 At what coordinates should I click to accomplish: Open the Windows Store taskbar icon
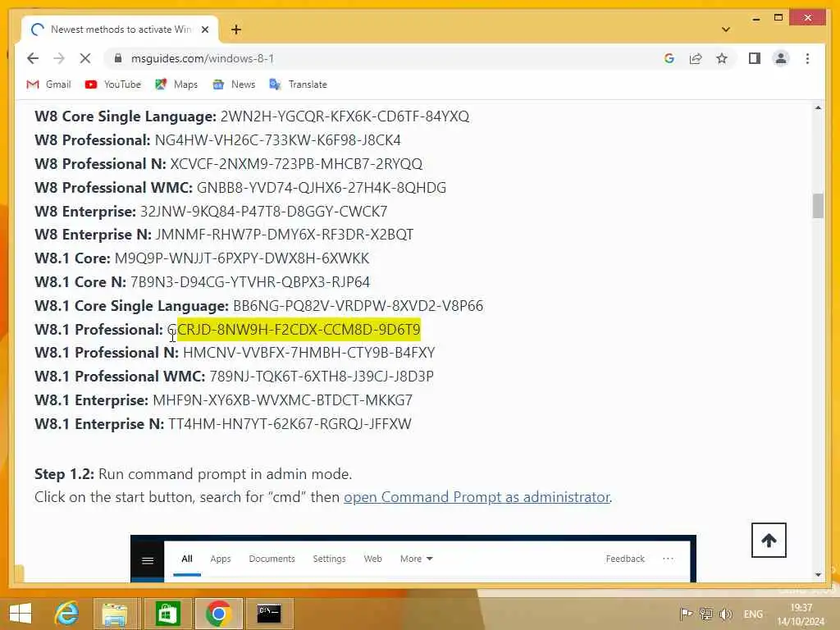pos(167,614)
